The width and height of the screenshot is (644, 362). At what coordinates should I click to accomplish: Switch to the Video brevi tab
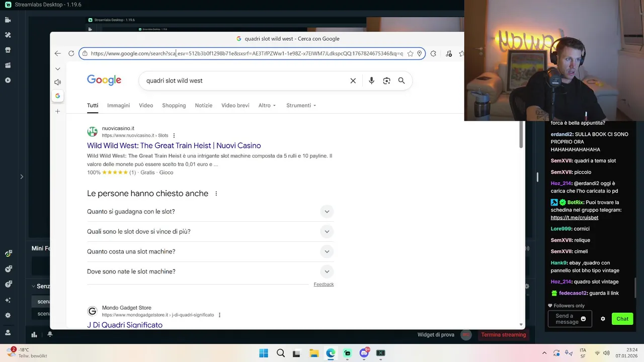[x=235, y=106]
